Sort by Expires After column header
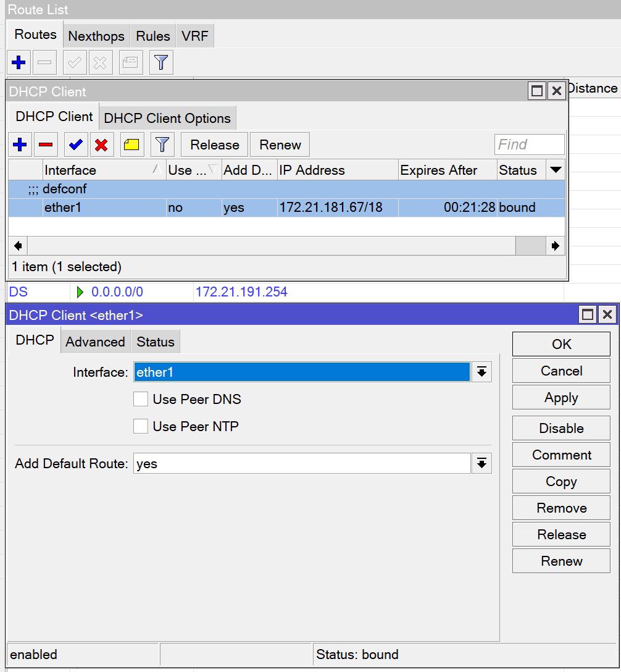This screenshot has width=621, height=672. (x=448, y=170)
